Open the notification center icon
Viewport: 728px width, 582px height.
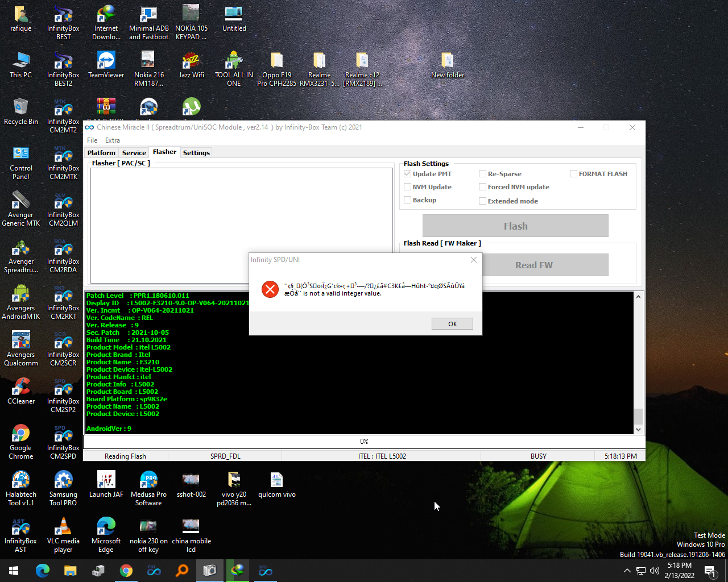710,571
